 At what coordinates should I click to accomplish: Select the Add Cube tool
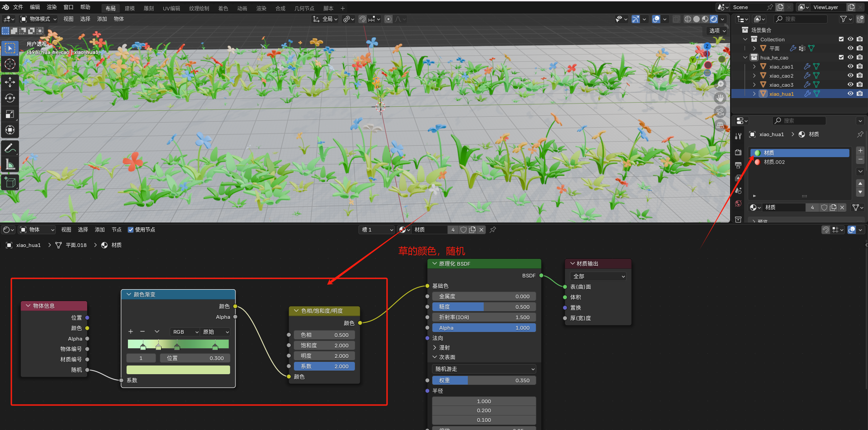pyautogui.click(x=10, y=182)
